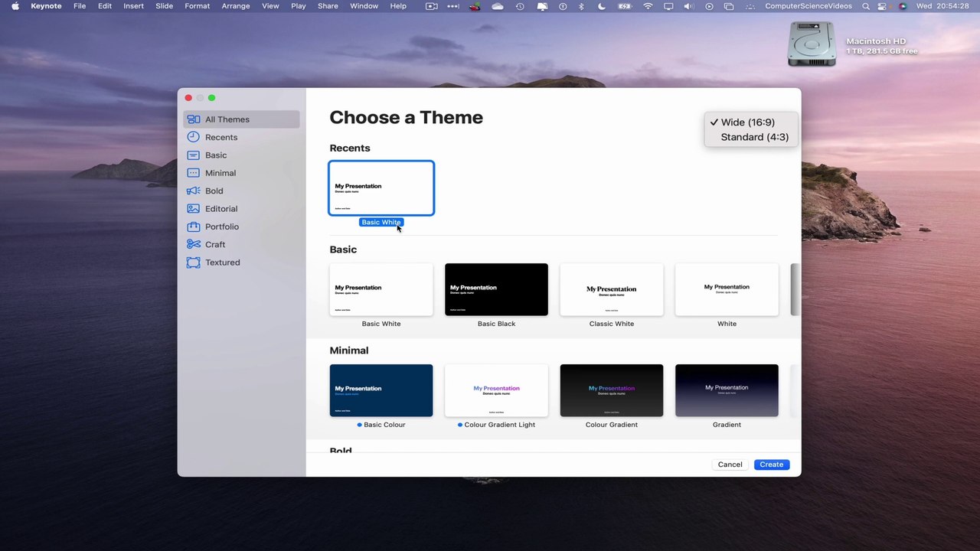This screenshot has height=551, width=980.
Task: Click the Cancel button
Action: pyautogui.click(x=730, y=465)
